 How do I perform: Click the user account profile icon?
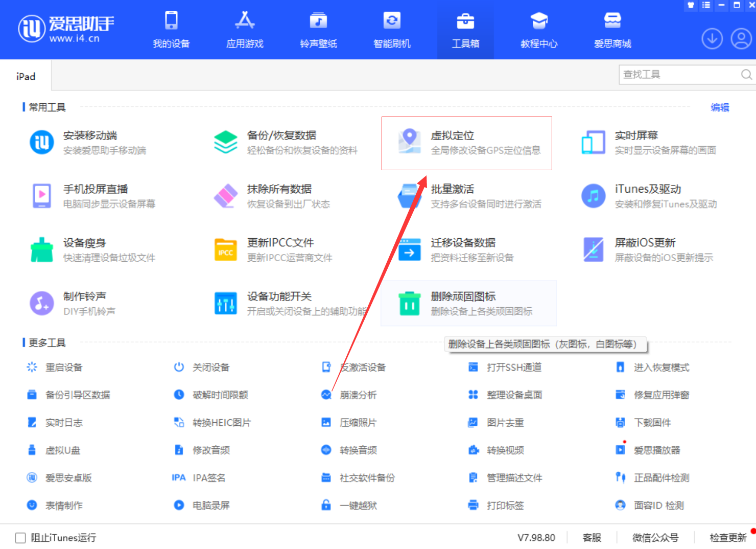point(741,39)
